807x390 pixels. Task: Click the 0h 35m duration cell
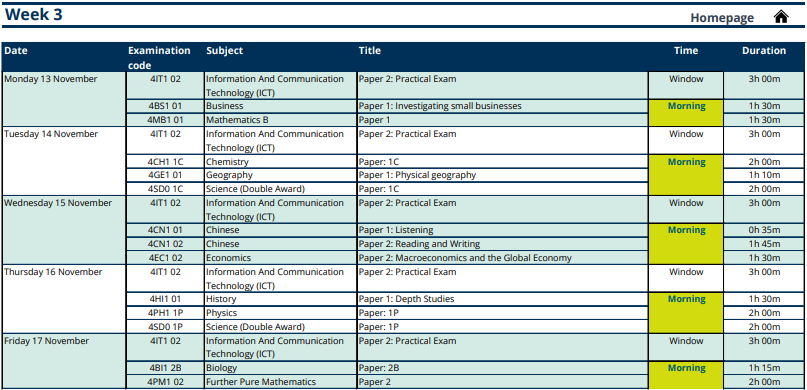[764, 230]
